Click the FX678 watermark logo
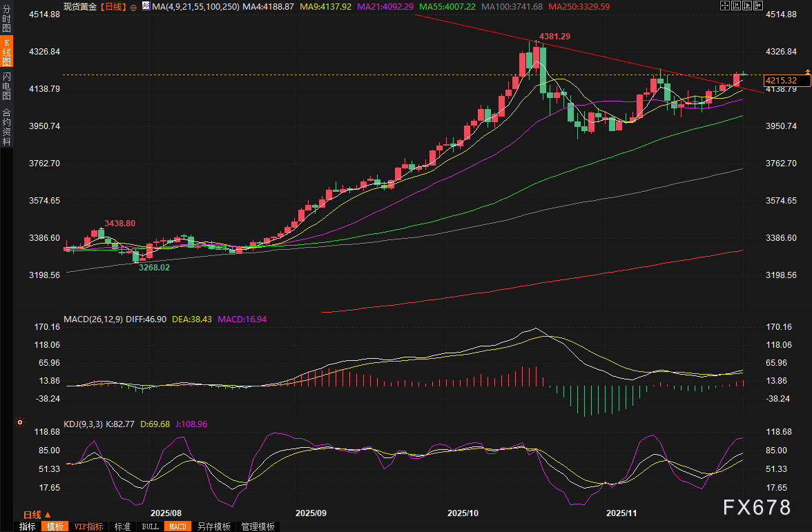Image resolution: width=812 pixels, height=532 pixels. click(x=757, y=508)
